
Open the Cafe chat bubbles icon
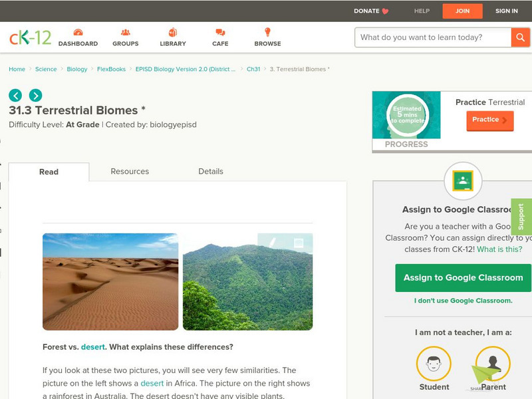click(220, 33)
